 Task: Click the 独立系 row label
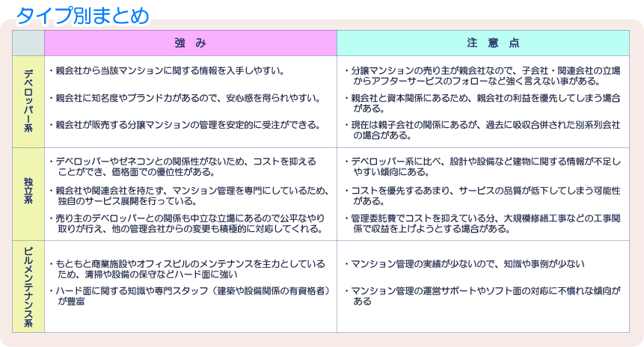(28, 193)
